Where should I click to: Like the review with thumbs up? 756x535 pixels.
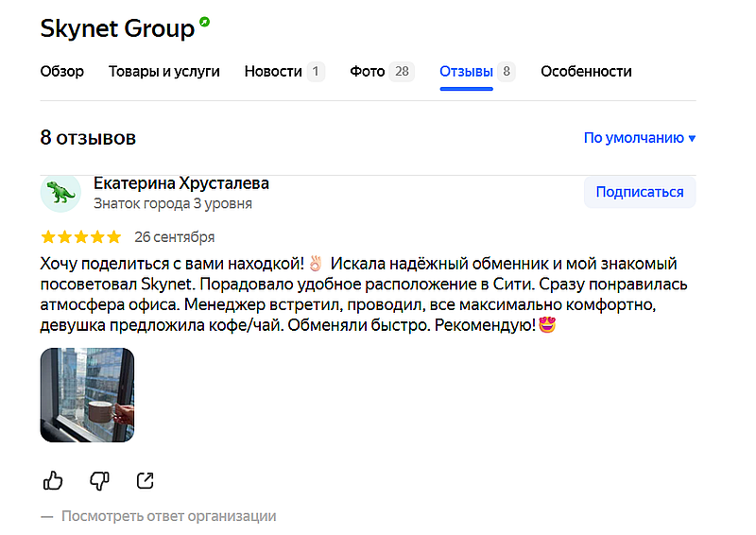point(53,481)
